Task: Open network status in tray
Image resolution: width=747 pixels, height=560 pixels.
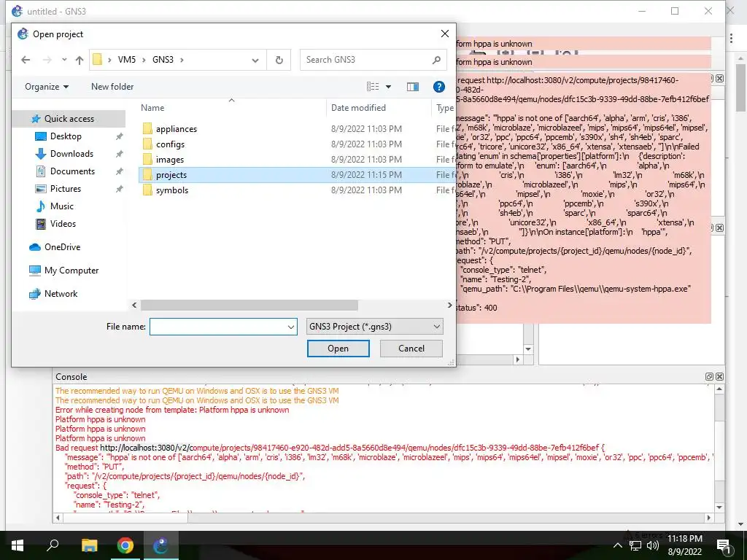Action: tap(635, 545)
